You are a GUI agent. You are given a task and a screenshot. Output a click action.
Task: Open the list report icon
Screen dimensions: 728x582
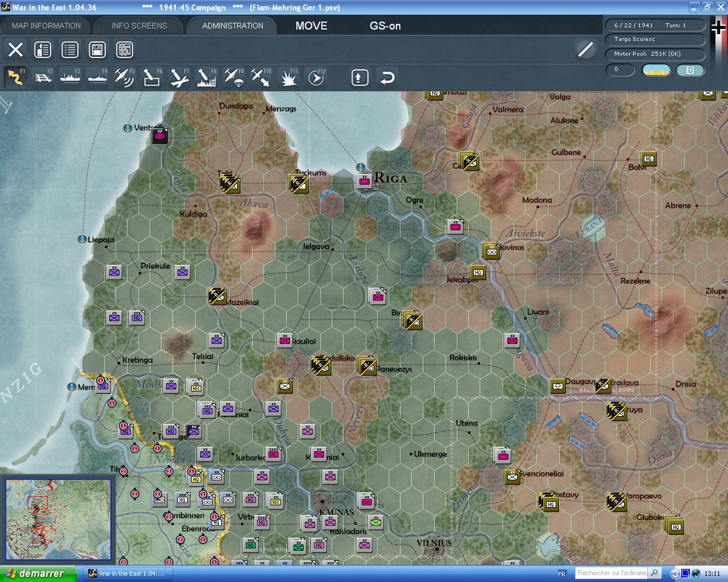(x=70, y=49)
